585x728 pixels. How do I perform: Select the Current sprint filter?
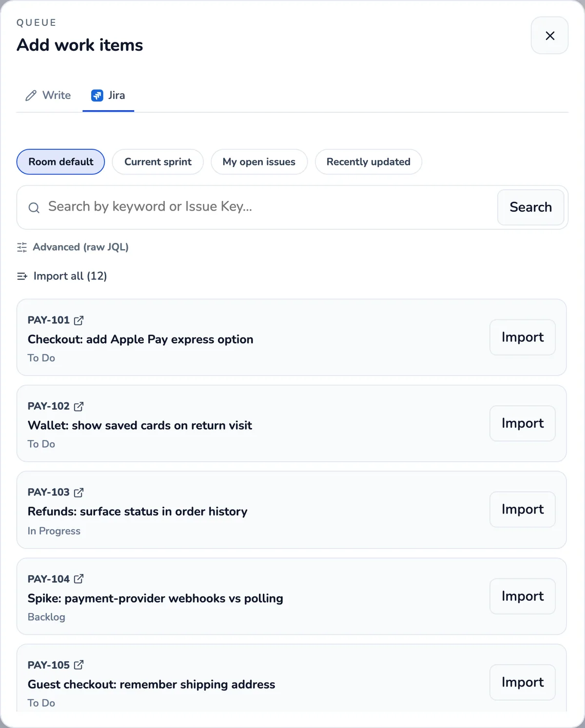(158, 162)
